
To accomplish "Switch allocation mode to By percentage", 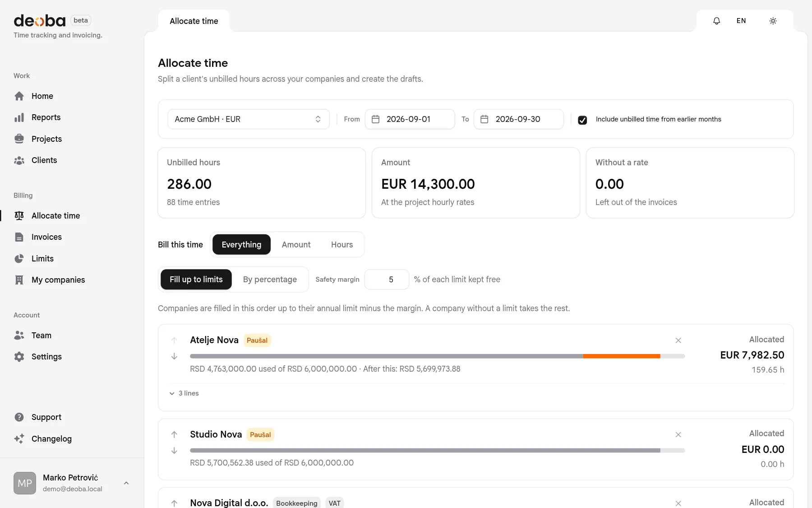I will tap(270, 280).
